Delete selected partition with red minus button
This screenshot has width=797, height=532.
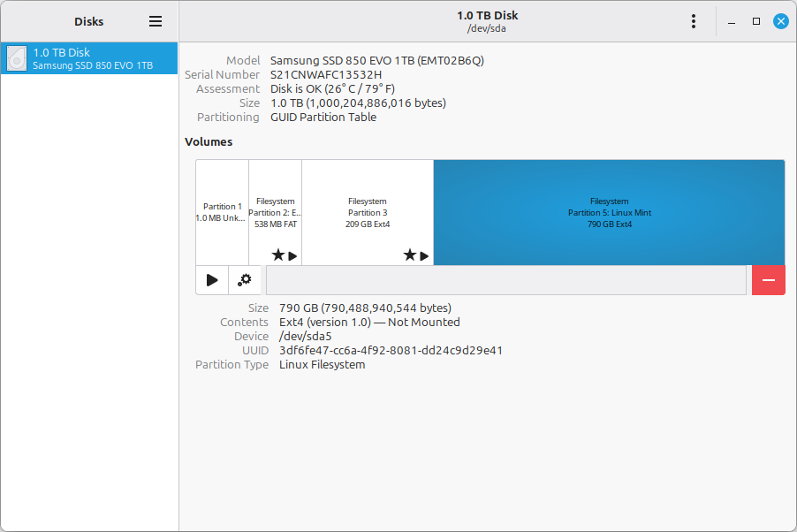tap(769, 280)
